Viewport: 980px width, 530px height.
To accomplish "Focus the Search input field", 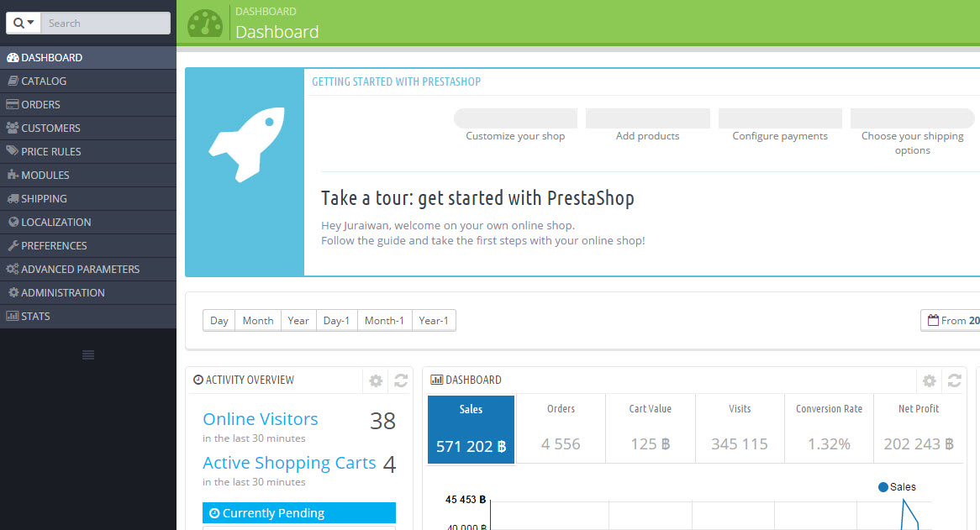I will tap(106, 23).
